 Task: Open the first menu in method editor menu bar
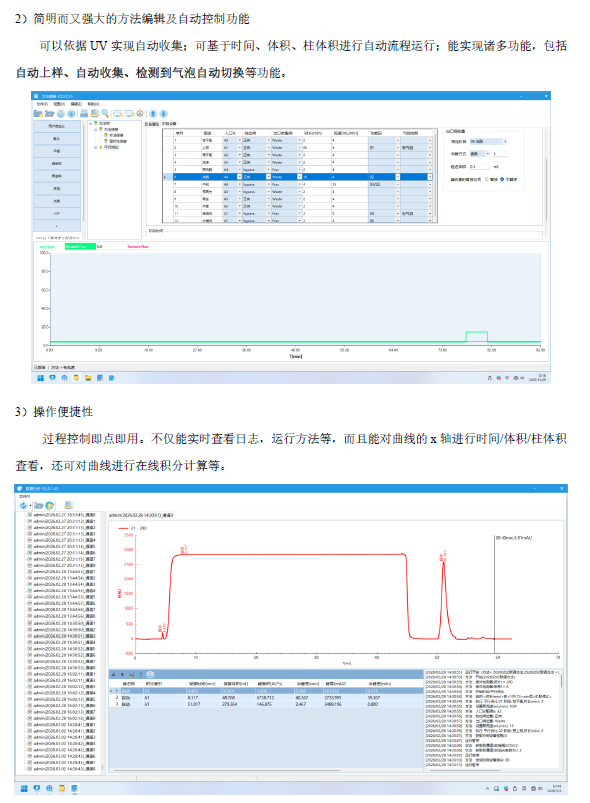42,104
